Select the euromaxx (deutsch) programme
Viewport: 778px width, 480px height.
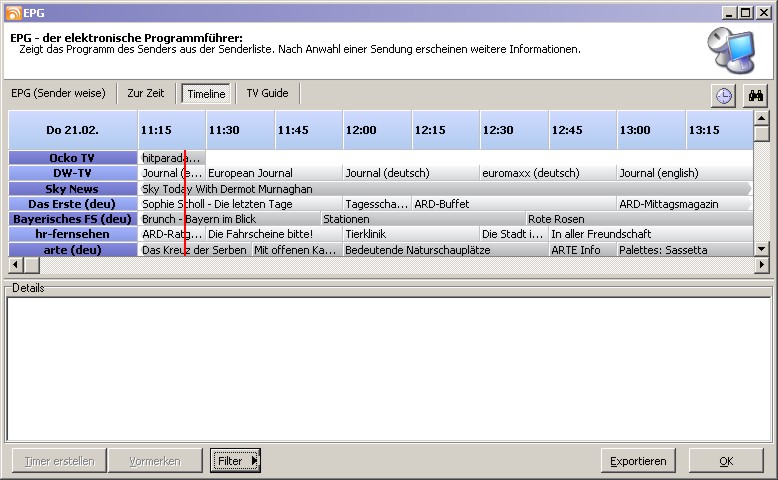pos(548,173)
